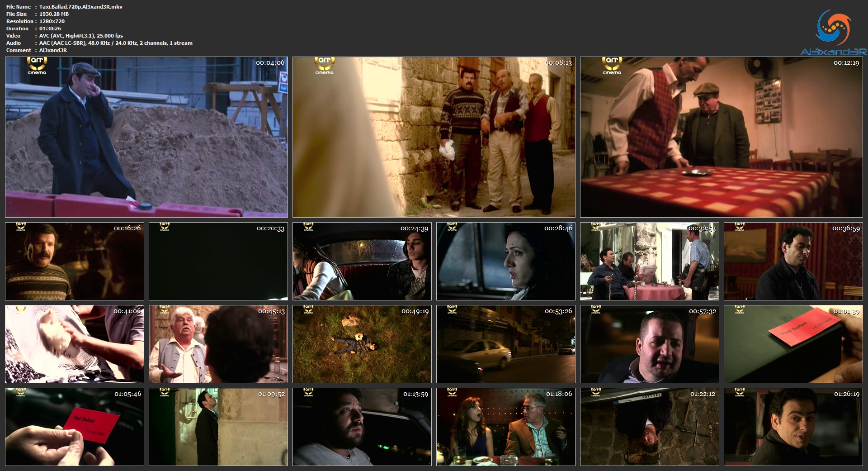The width and height of the screenshot is (868, 471).
Task: Click the 'File Name' label
Action: pyautogui.click(x=19, y=7)
